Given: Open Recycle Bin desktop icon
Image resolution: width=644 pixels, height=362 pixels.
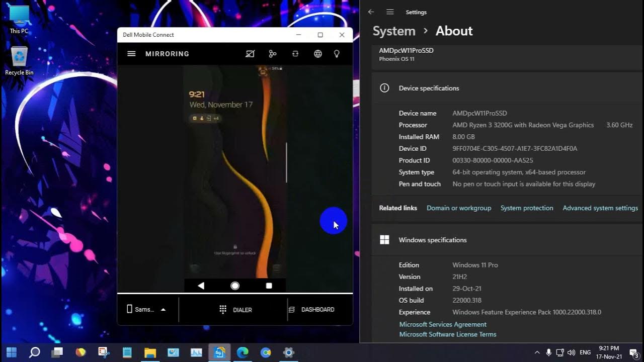Looking at the screenshot, I should click(x=19, y=61).
